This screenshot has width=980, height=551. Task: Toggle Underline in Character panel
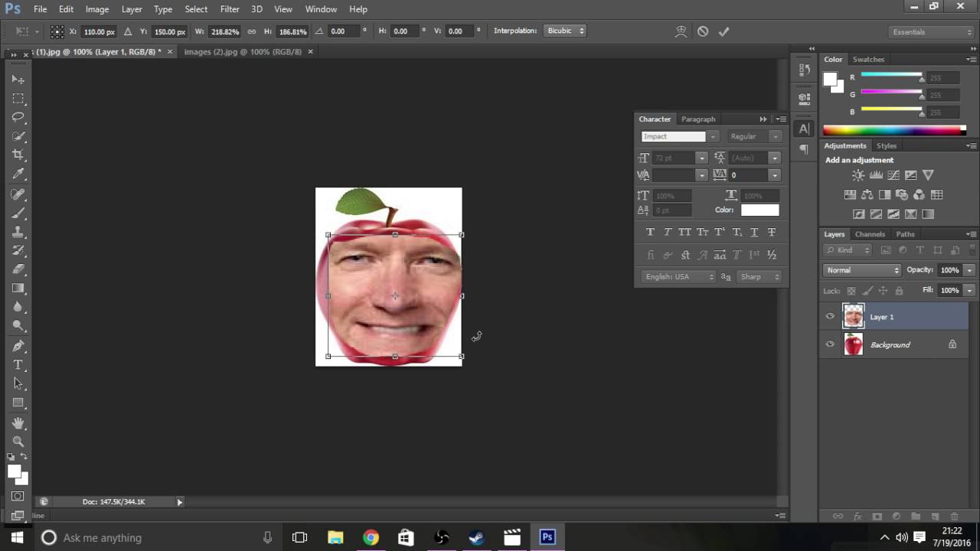pyautogui.click(x=754, y=232)
